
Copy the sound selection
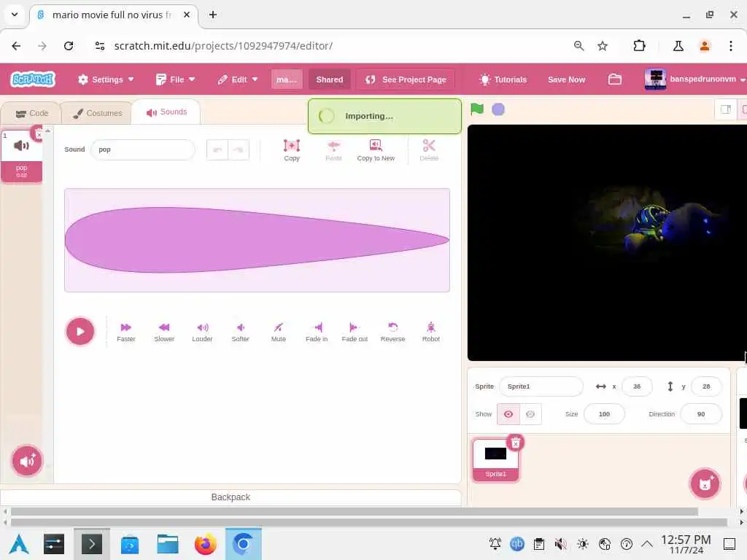click(x=292, y=150)
